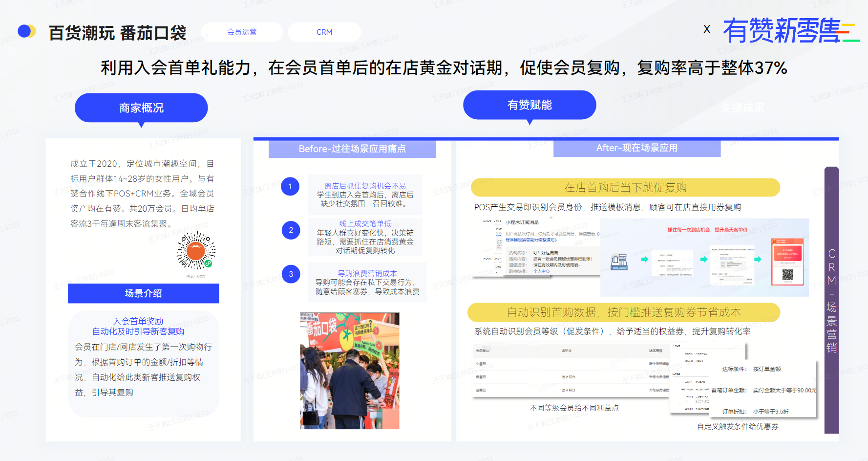Viewport: 868px width, 461px height.
Task: Click the 成立于2020 merchant description text
Action: coord(142,194)
